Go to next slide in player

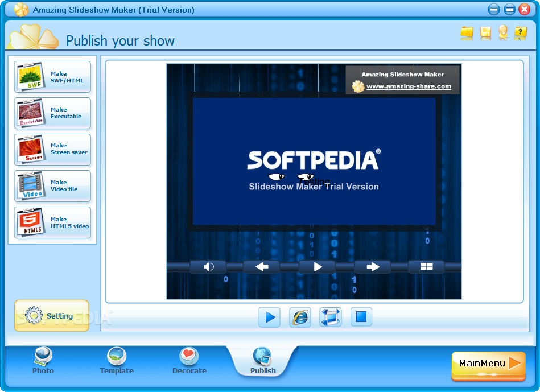373,267
